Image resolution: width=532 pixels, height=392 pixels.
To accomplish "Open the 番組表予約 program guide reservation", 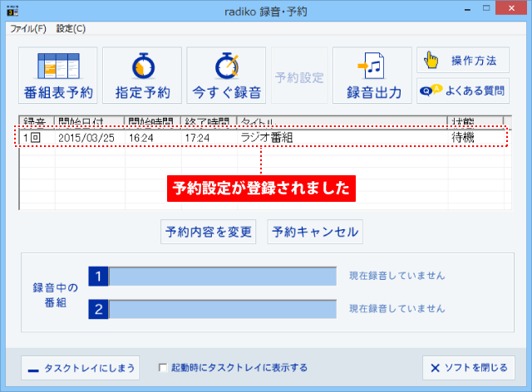I will tap(58, 76).
